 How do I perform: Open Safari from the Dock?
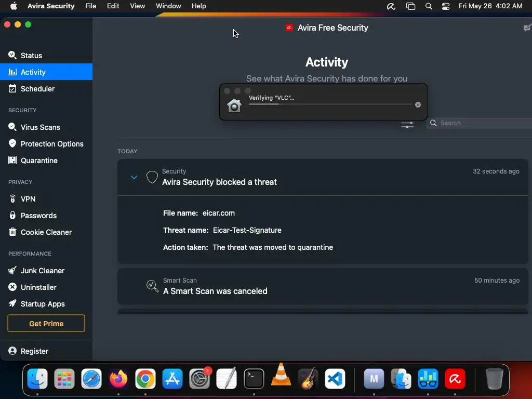point(91,379)
